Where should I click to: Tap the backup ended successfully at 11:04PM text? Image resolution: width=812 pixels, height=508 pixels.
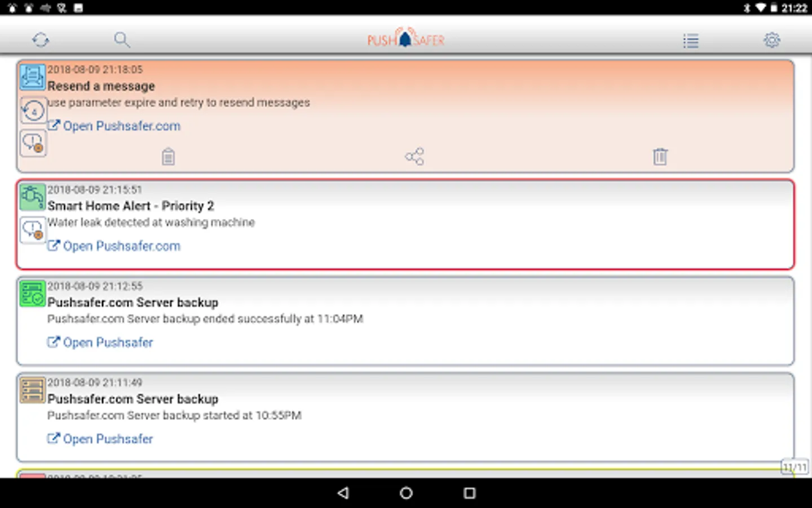(x=205, y=319)
